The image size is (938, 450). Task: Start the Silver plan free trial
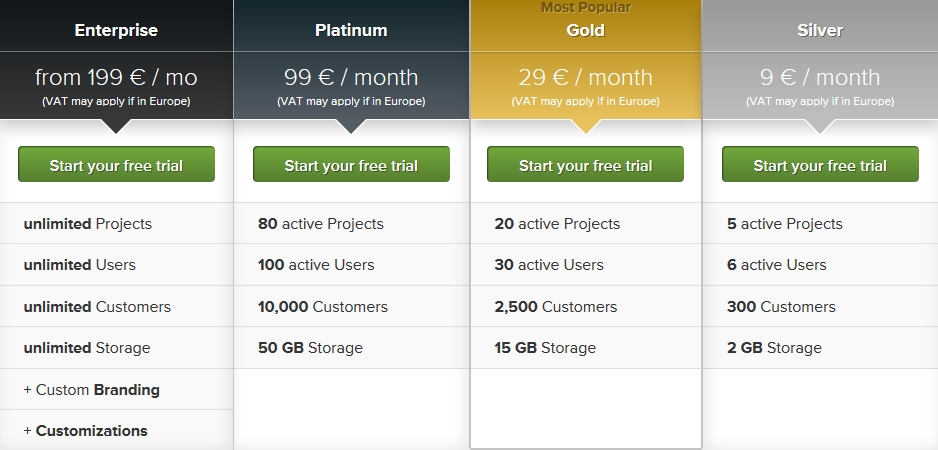pos(820,164)
